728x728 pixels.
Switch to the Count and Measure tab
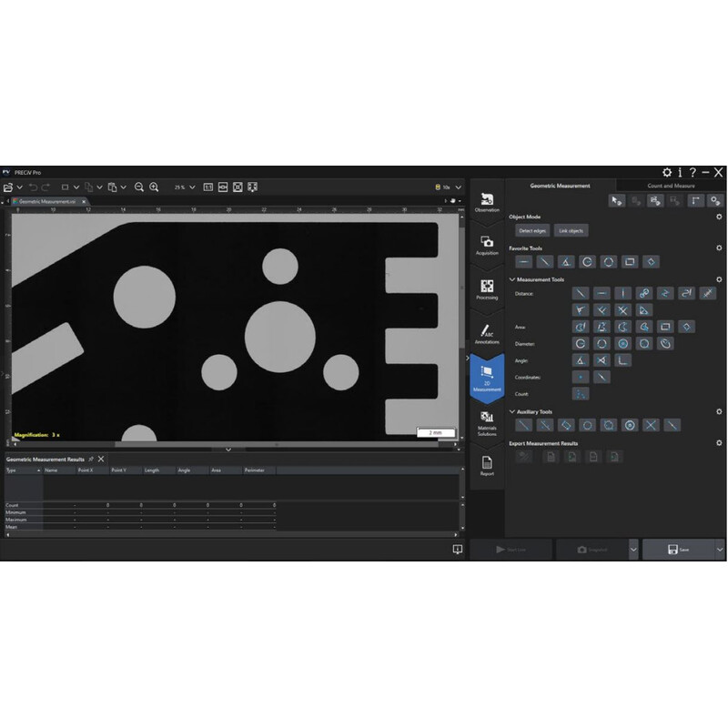click(x=671, y=186)
